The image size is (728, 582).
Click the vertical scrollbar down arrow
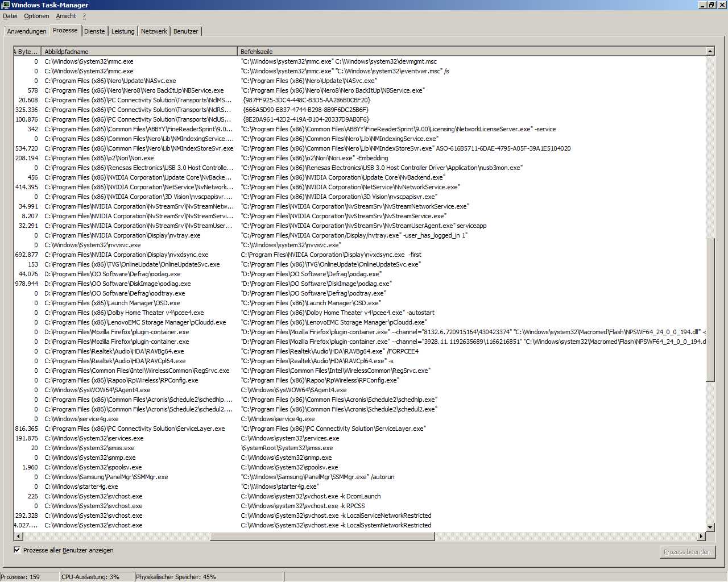point(710,527)
